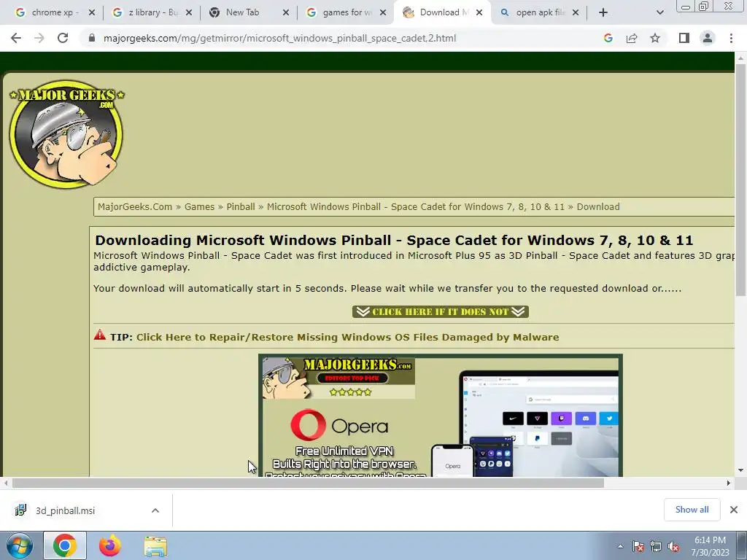Go back to the previous page

16,38
